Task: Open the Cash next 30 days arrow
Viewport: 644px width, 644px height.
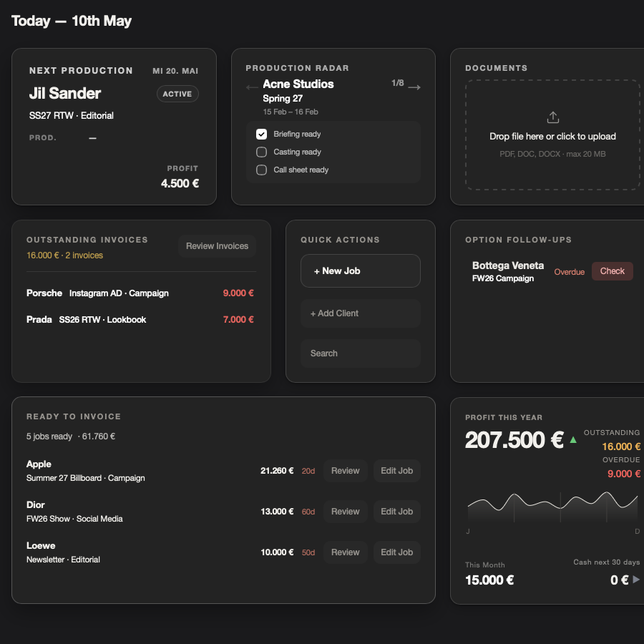Action: (636, 580)
